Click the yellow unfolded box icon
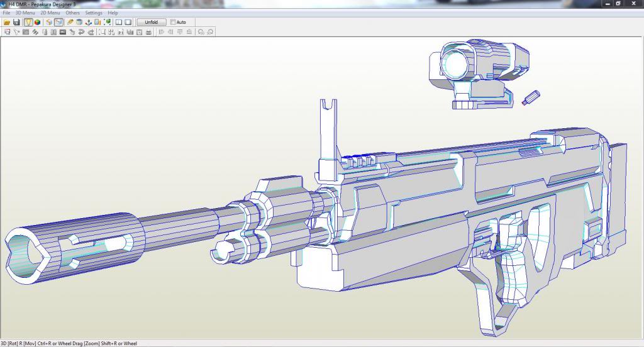Screen dimensions: 644x347 (49, 22)
